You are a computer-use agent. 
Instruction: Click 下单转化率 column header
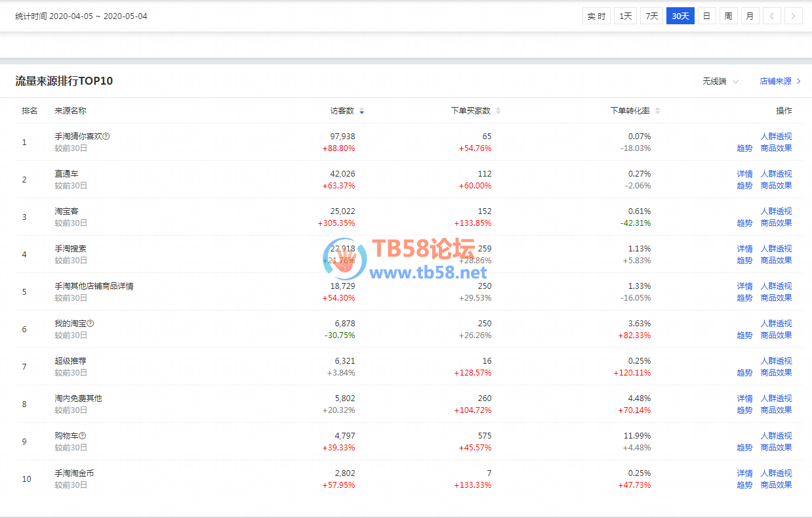tap(630, 111)
